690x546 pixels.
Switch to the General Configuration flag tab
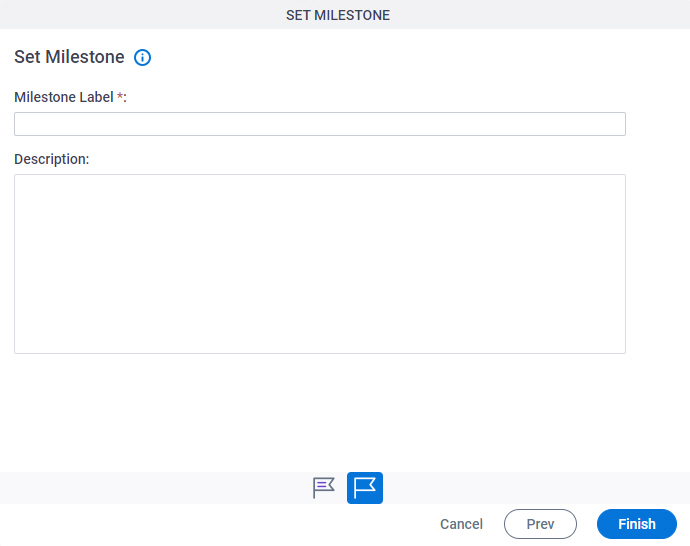(324, 488)
